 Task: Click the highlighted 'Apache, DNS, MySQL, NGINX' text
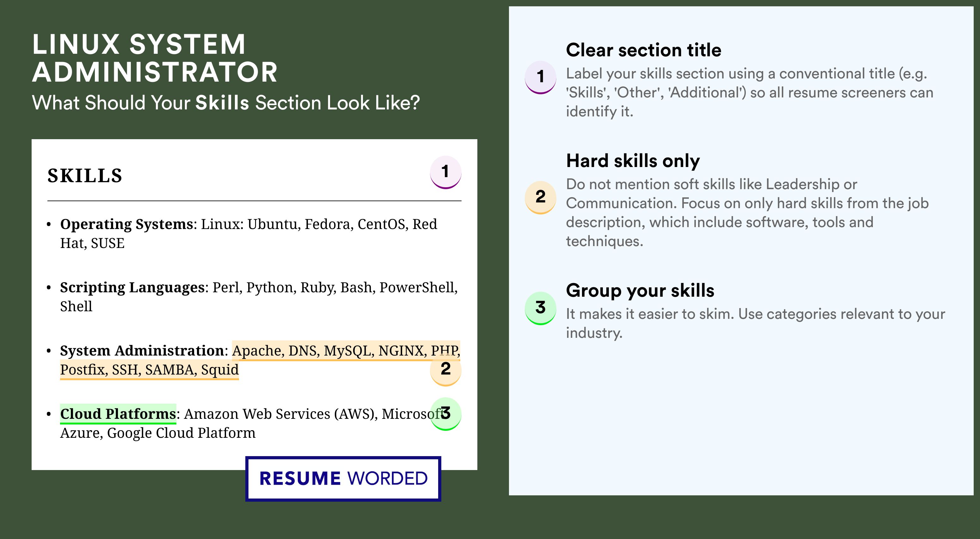(x=328, y=350)
